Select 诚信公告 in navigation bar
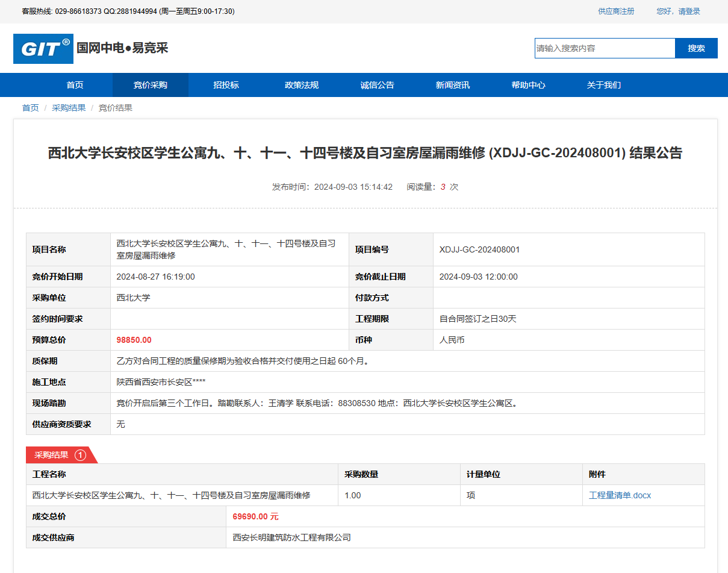The image size is (728, 573). pos(377,85)
